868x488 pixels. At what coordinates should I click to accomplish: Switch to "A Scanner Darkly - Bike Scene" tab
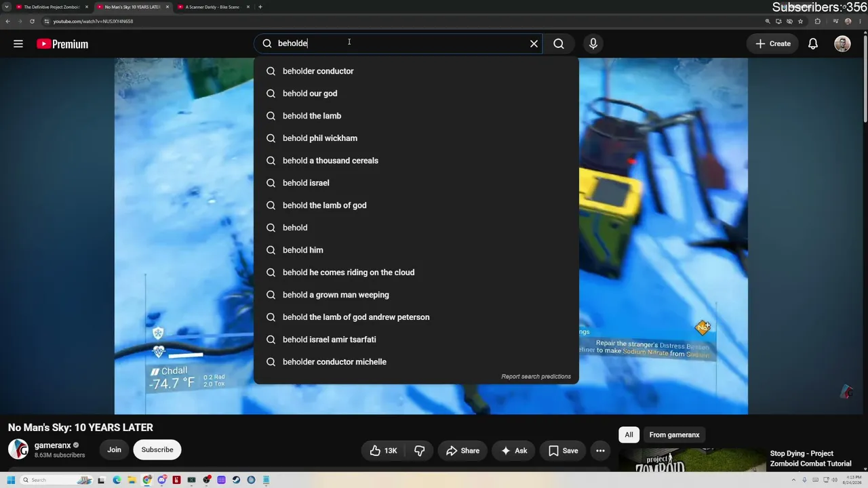coord(212,7)
